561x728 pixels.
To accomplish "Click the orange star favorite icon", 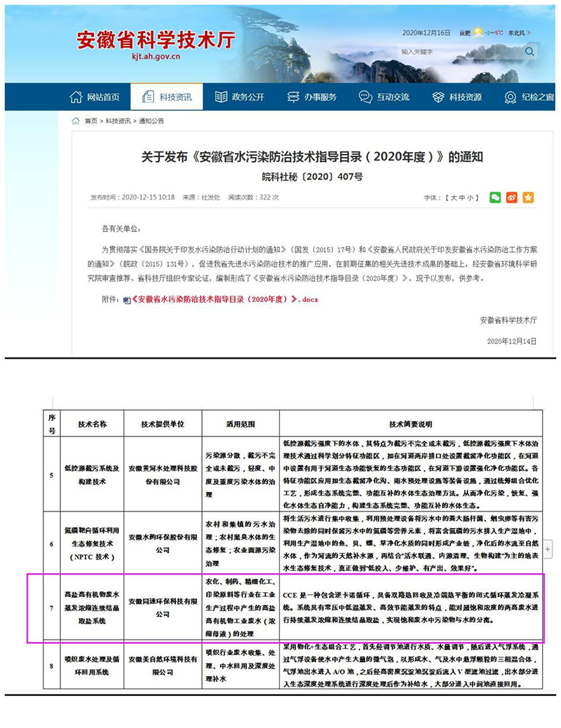I will pos(528,198).
